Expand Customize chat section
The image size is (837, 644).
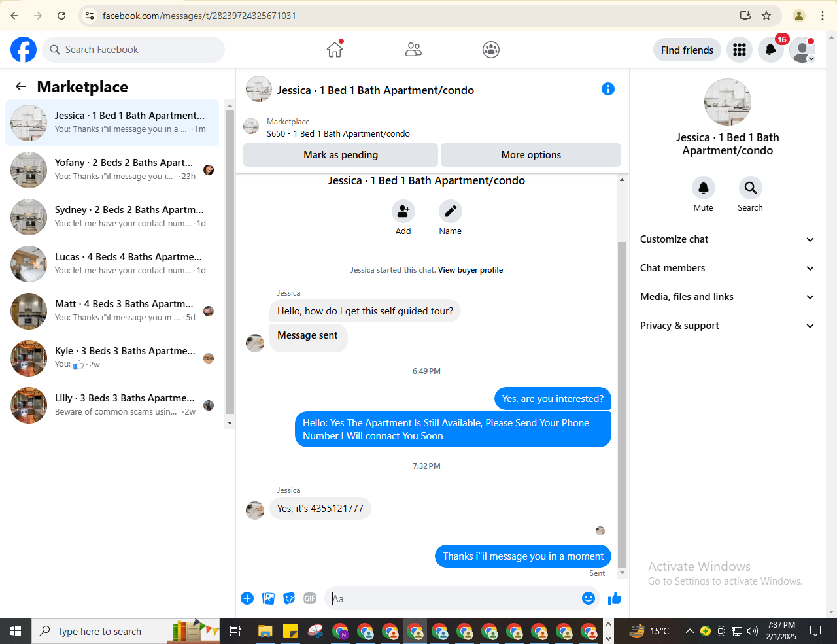point(727,239)
